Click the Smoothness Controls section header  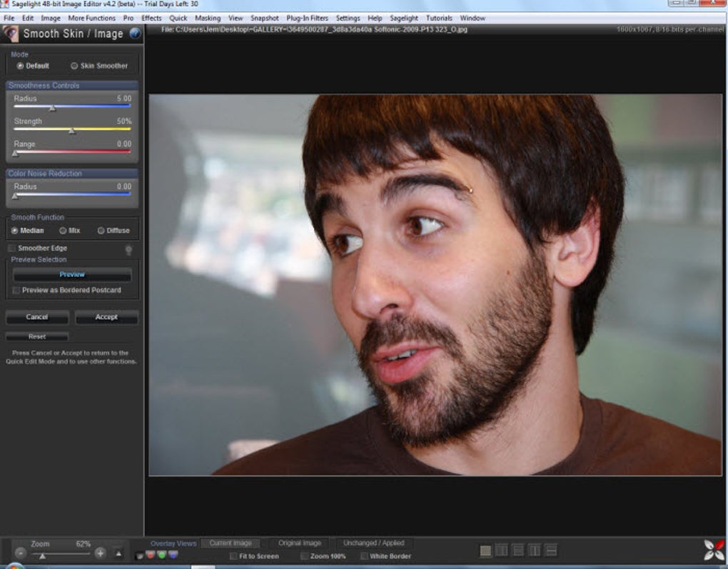click(x=72, y=86)
